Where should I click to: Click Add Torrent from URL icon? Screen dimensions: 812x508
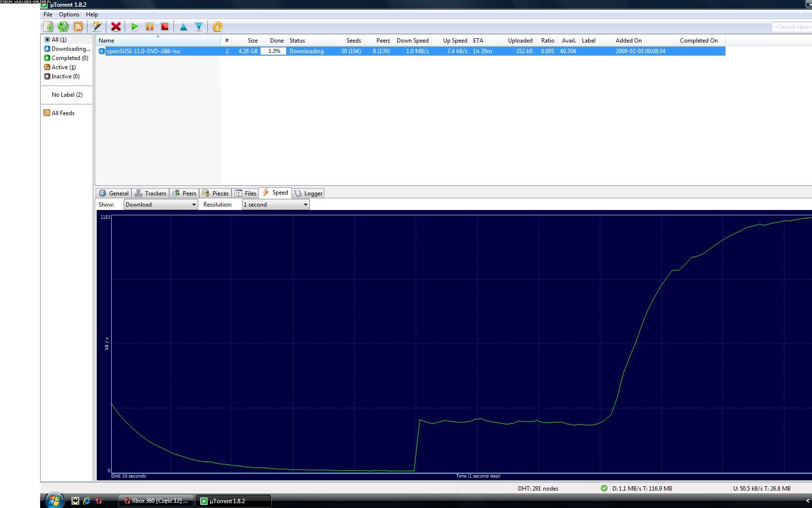(x=63, y=27)
